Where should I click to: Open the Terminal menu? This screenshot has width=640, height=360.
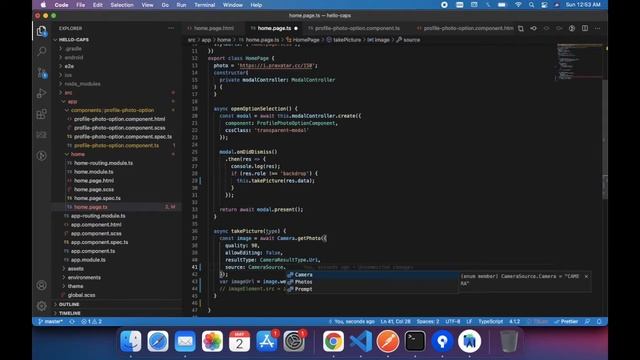(x=204, y=5)
